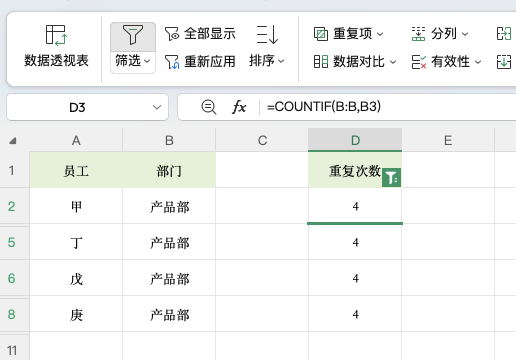Viewport: 516px width, 360px height.
Task: Select 产品部 cell in row 5
Action: point(169,242)
